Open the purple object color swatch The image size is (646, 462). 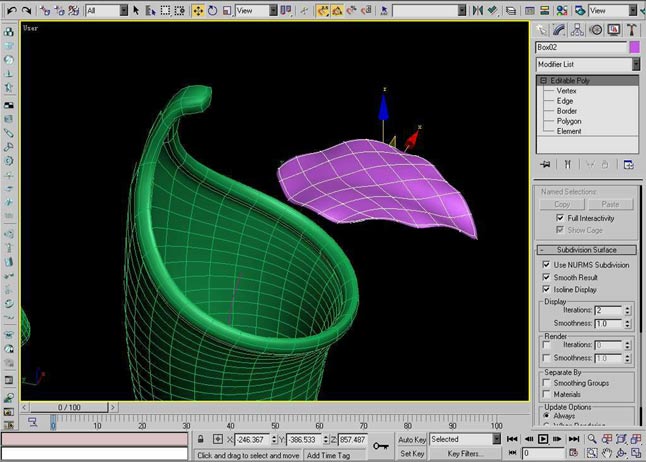coord(635,47)
